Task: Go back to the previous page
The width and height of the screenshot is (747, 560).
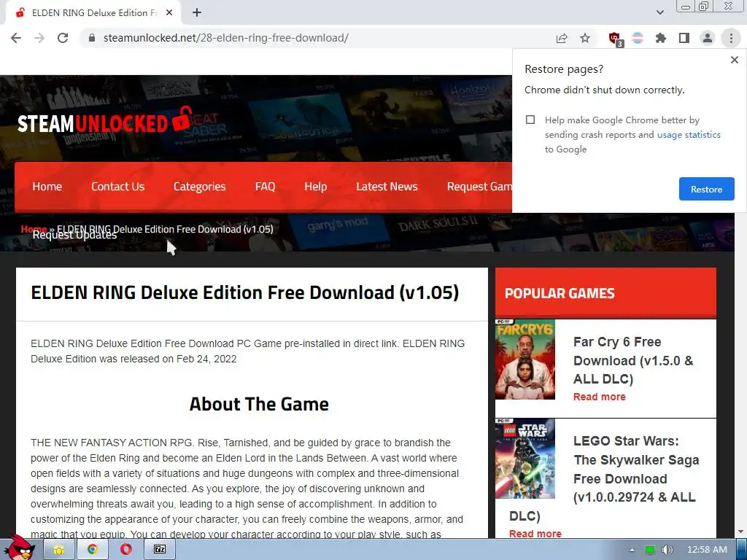Action: click(x=16, y=38)
